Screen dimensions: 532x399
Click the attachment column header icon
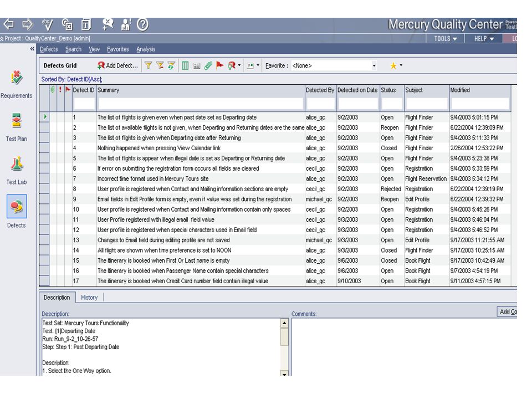pos(52,90)
